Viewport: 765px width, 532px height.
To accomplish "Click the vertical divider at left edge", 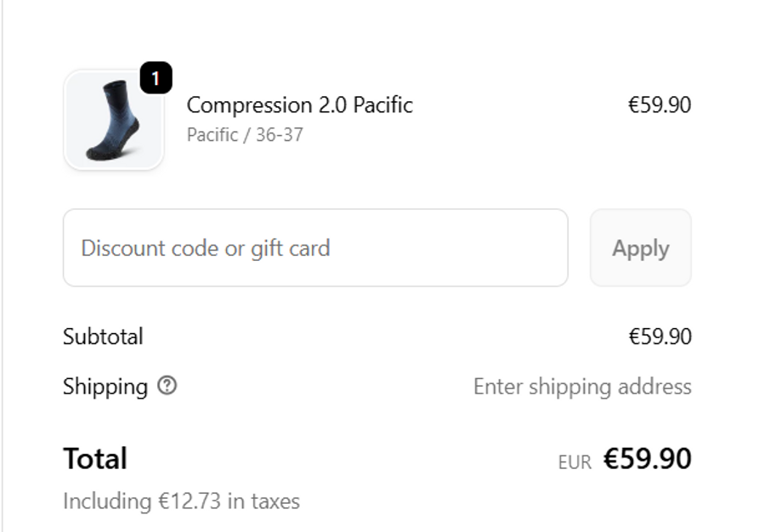I will pyautogui.click(x=3, y=266).
